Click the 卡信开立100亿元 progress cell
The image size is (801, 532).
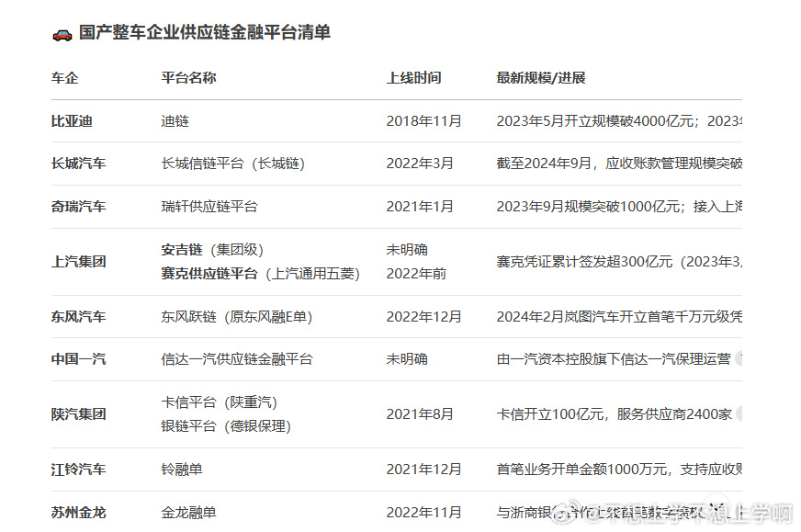[x=614, y=414]
